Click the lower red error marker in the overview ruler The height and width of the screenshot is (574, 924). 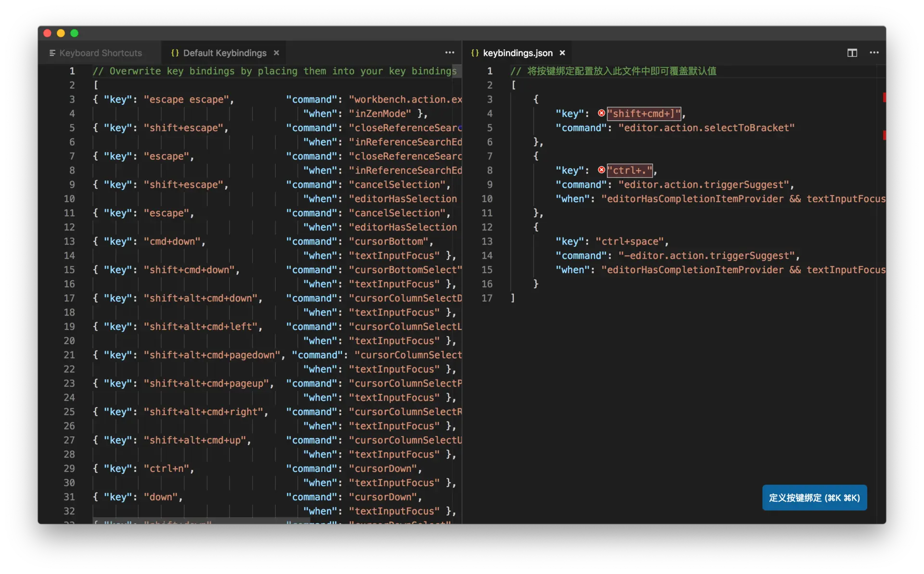[x=884, y=135]
